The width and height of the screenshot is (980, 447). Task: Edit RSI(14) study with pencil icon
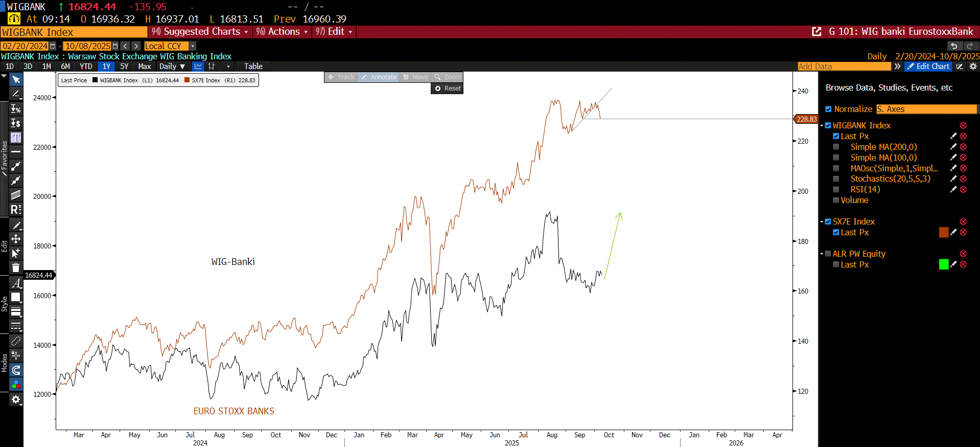coord(953,189)
